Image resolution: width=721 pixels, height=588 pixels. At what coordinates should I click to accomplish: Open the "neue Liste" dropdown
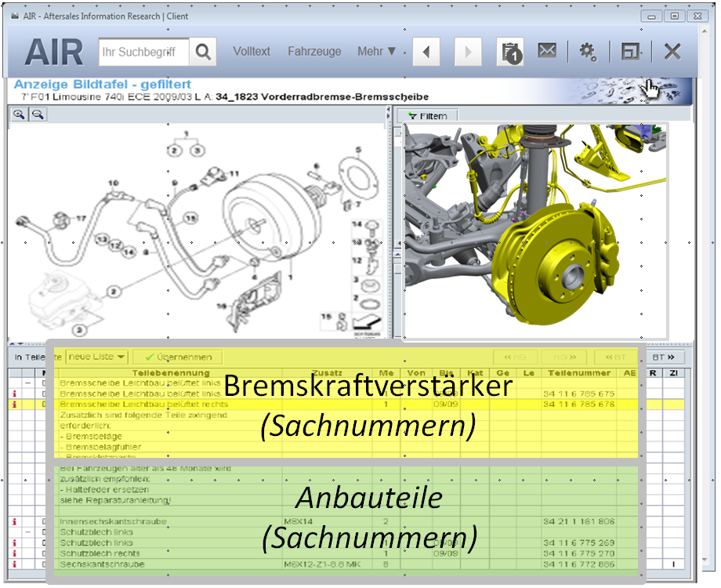97,357
